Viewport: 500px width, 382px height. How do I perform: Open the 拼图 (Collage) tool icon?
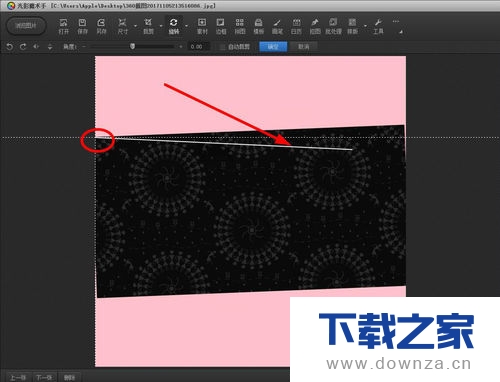pos(240,26)
